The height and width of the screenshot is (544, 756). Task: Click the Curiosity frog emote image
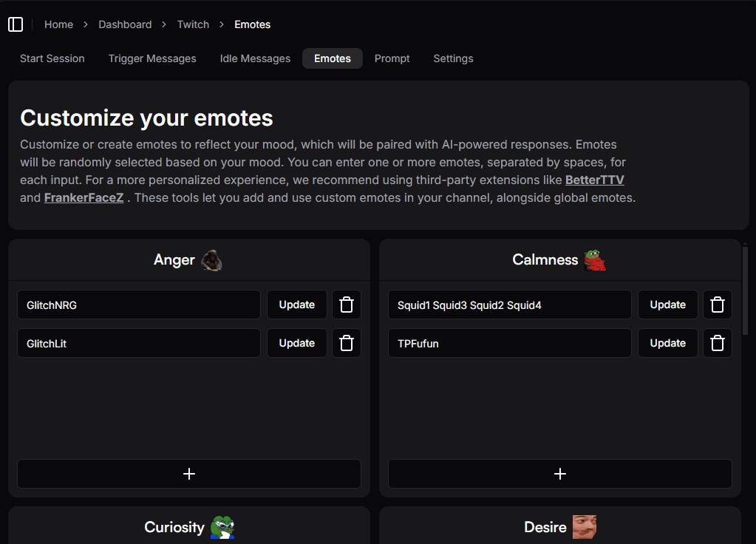222,527
